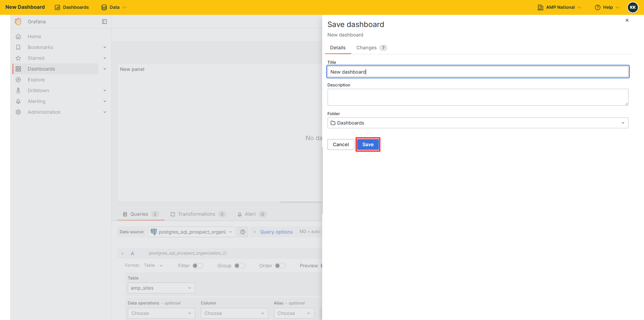Open the Alias Choose dropdown
The image size is (644, 320).
(294, 313)
